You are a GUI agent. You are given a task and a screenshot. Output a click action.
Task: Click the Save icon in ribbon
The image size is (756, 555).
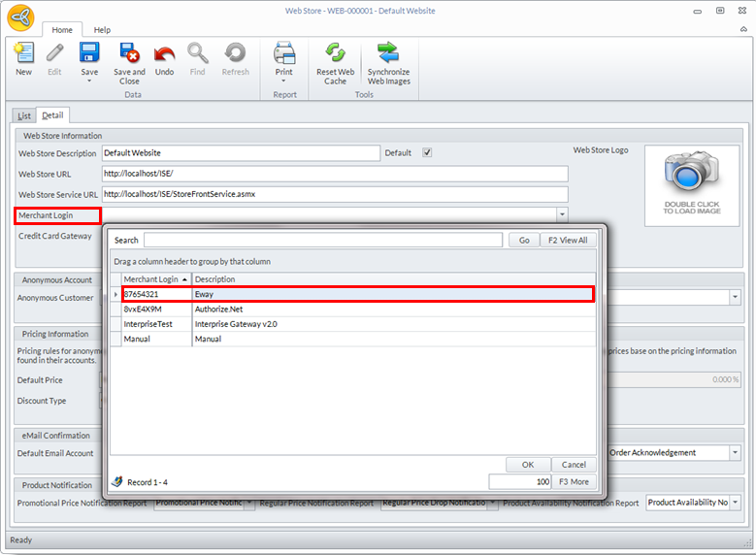89,53
